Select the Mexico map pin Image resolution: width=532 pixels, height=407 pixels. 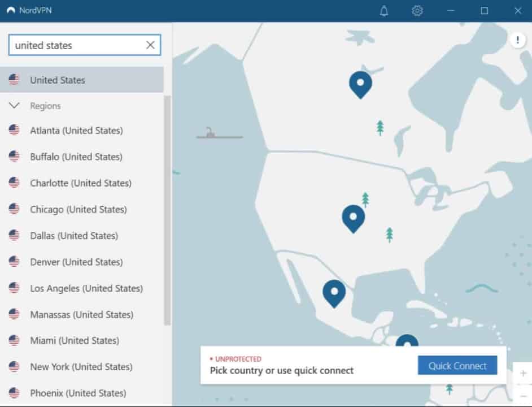[334, 294]
